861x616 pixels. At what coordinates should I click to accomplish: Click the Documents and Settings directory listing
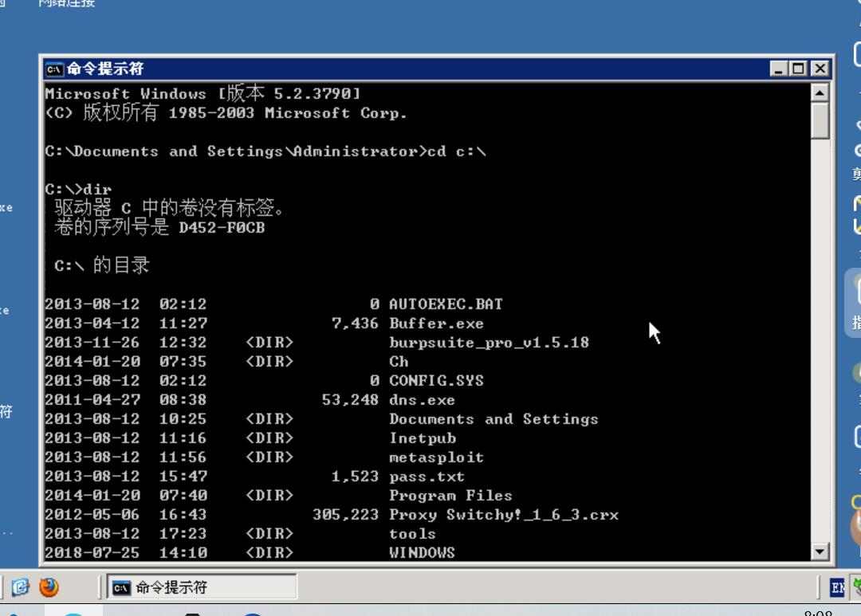click(493, 419)
